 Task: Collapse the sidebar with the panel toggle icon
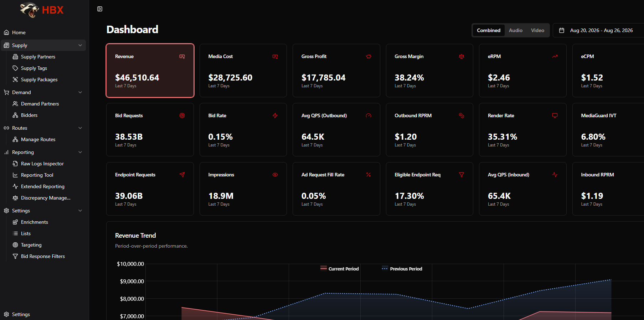[100, 9]
